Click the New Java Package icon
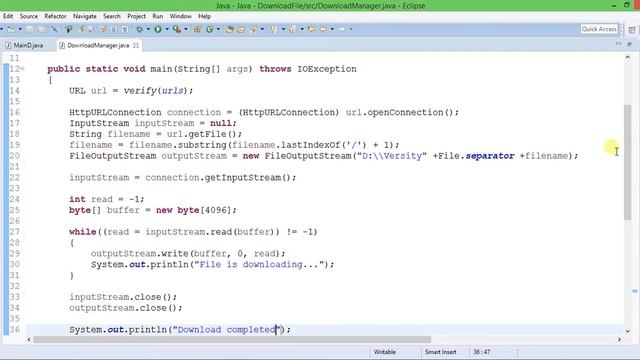This screenshot has width=640, height=360. pos(197,29)
